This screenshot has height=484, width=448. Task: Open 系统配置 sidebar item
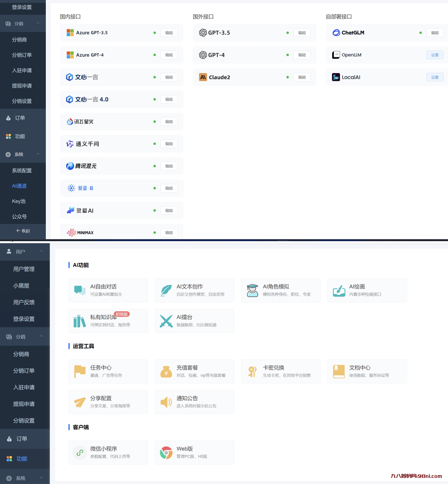pyautogui.click(x=22, y=171)
